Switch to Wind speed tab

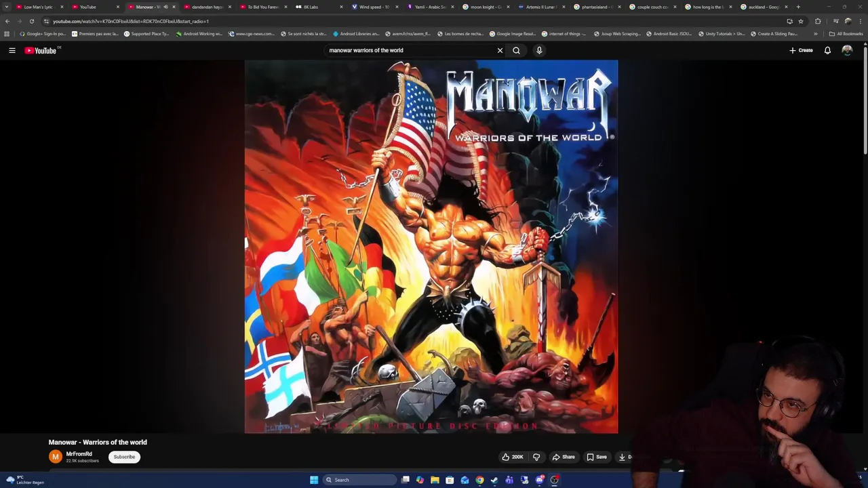coord(374,7)
